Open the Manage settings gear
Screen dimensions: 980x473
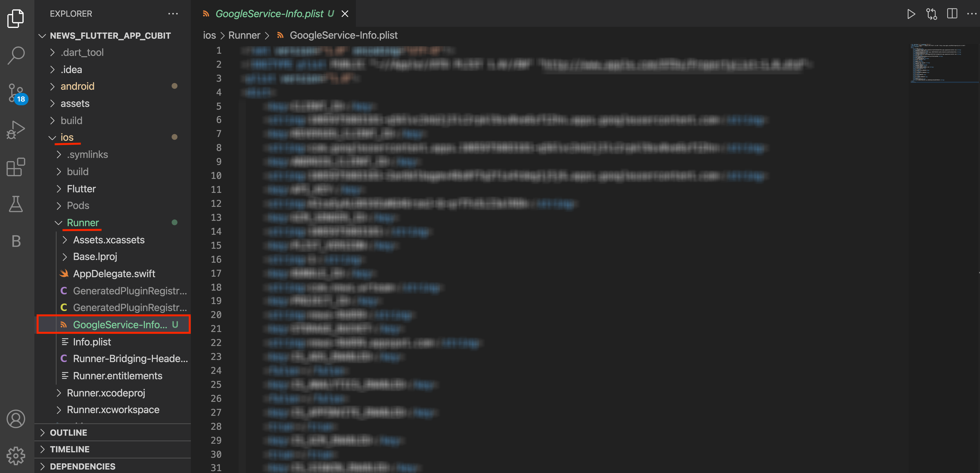click(16, 455)
